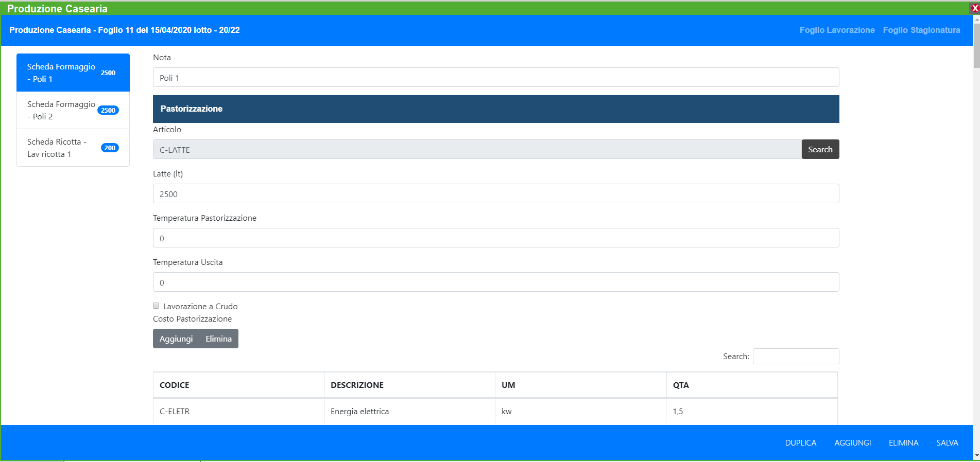Click Elimina under Costo Pastorizzazione

[218, 339]
